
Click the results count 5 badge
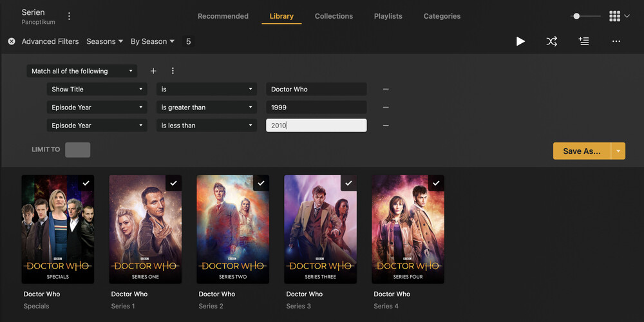(189, 41)
